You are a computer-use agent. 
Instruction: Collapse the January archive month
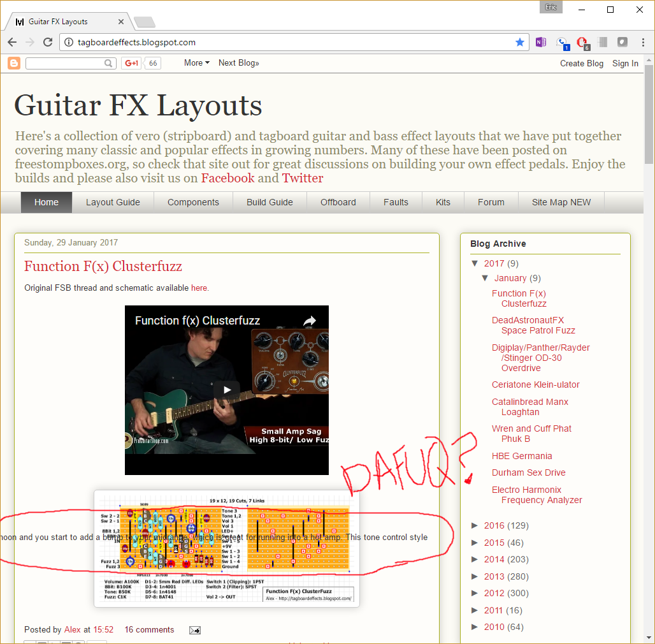(x=486, y=278)
